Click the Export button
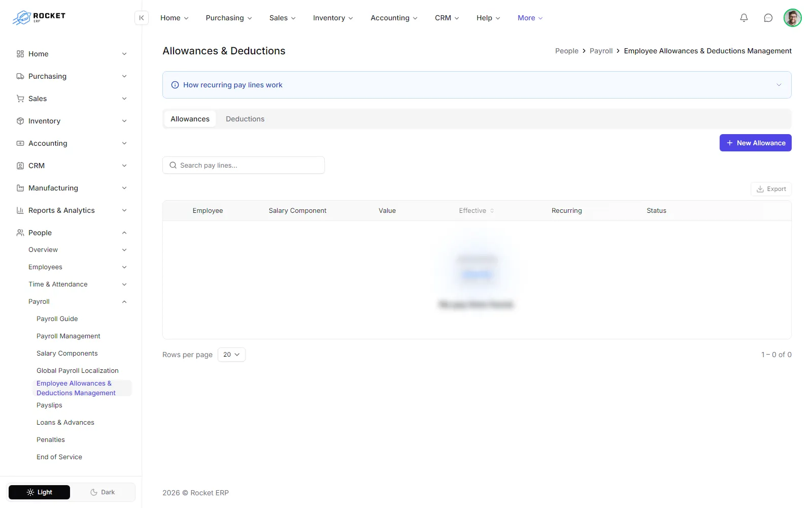This screenshot has width=812, height=508. 771,189
